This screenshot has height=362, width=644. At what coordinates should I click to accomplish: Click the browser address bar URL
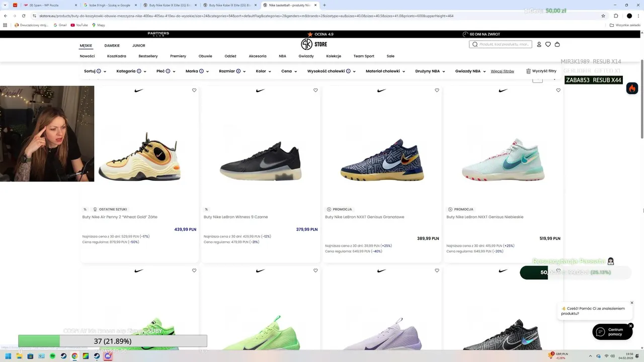pyautogui.click(x=247, y=16)
